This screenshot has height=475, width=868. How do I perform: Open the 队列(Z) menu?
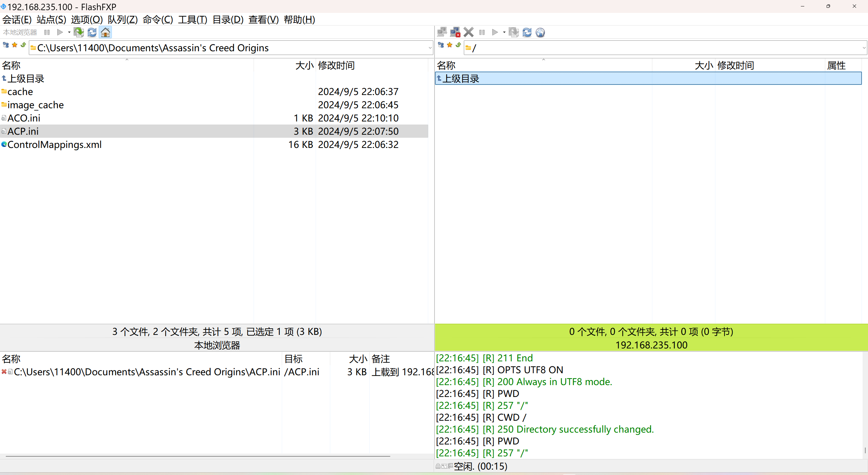pyautogui.click(x=122, y=19)
